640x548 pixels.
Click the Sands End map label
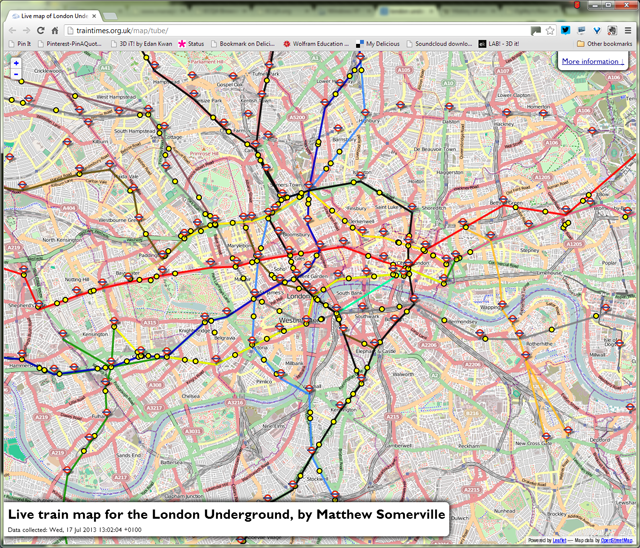click(x=128, y=455)
